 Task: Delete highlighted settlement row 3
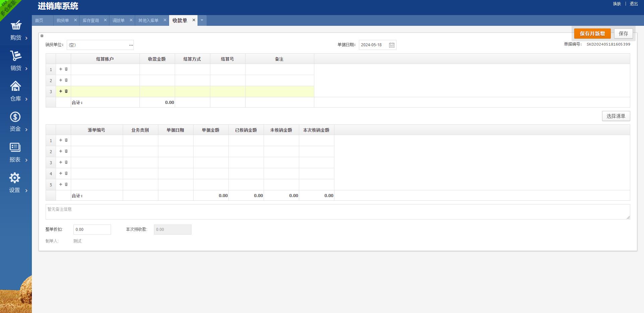point(66,91)
